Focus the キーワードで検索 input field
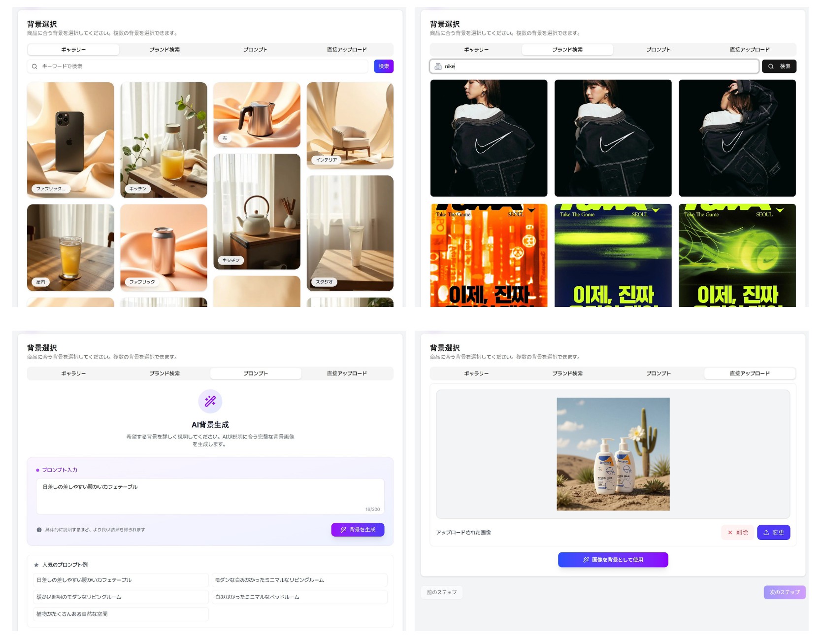This screenshot has height=644, width=825. pos(198,67)
